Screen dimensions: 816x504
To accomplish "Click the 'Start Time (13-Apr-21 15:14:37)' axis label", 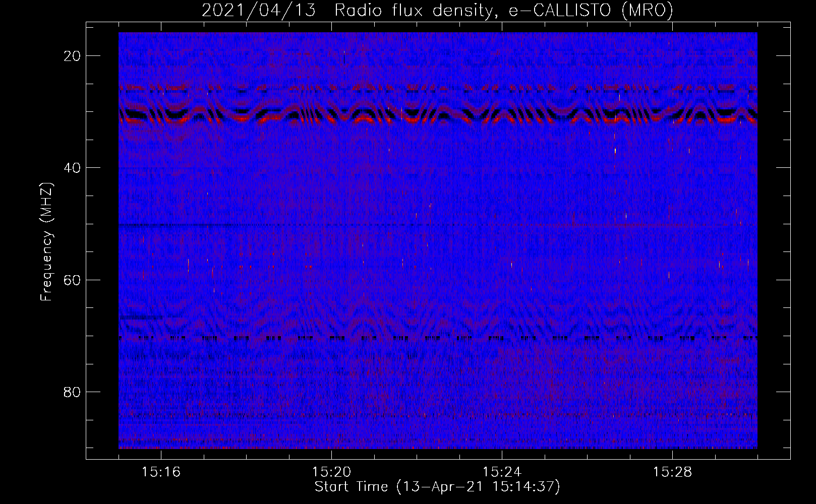I will [x=437, y=487].
